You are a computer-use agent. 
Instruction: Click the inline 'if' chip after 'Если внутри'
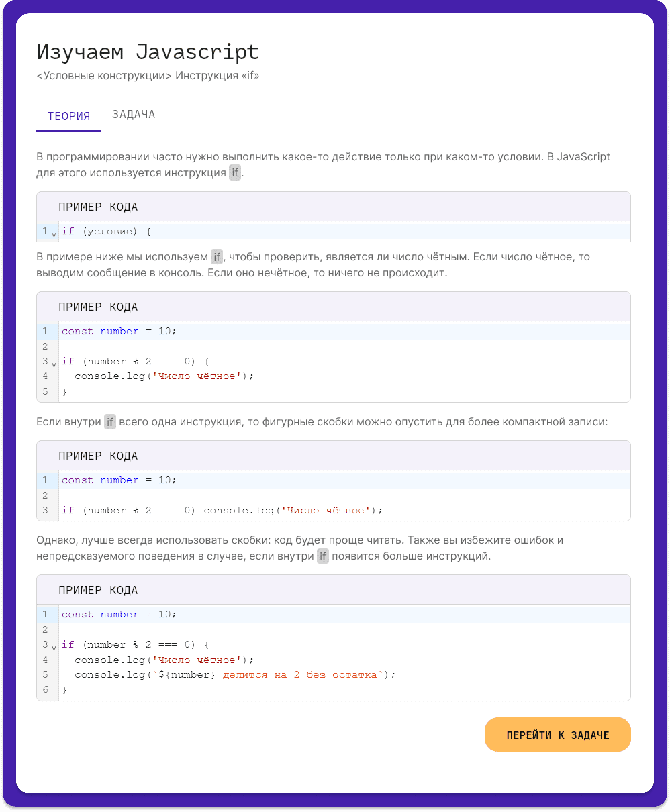pos(110,422)
